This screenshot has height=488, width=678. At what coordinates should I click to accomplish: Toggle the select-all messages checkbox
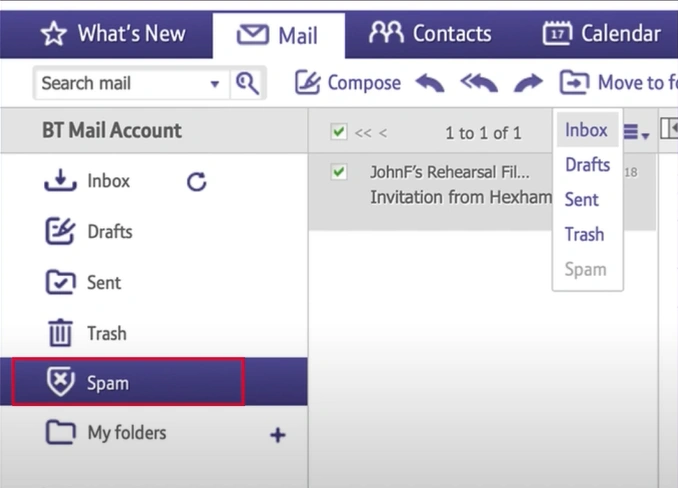(x=339, y=131)
